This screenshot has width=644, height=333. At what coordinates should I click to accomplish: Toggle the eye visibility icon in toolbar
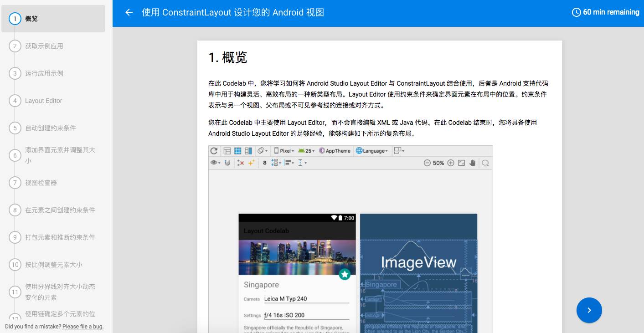[x=215, y=163]
